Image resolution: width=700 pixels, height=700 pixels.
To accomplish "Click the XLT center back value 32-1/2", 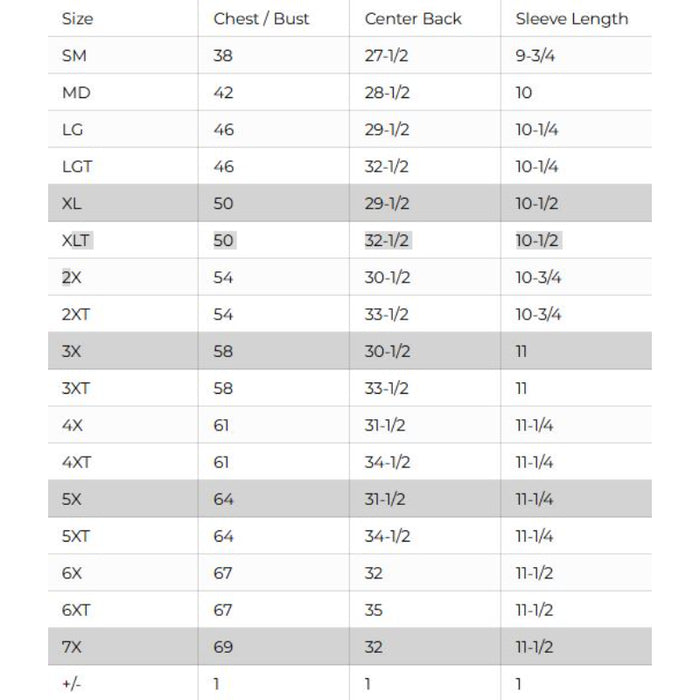I will pyautogui.click(x=387, y=241).
